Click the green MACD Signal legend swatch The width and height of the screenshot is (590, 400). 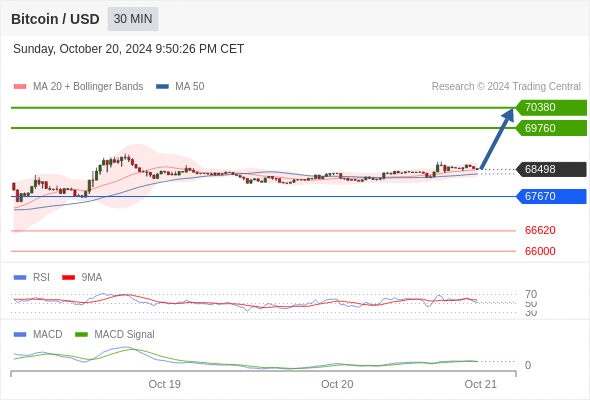[x=81, y=334]
